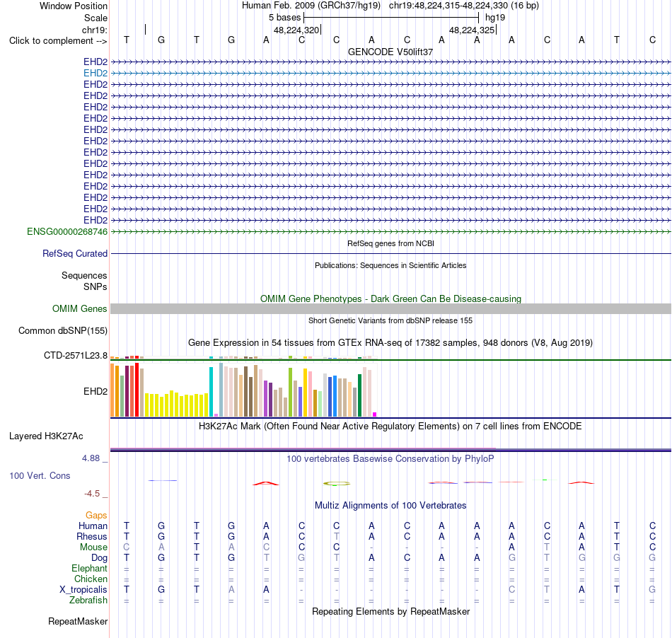This screenshot has height=638, width=672.
Task: Open 'Short Genetic Variants from dbSNP release 155'
Action: [390, 320]
